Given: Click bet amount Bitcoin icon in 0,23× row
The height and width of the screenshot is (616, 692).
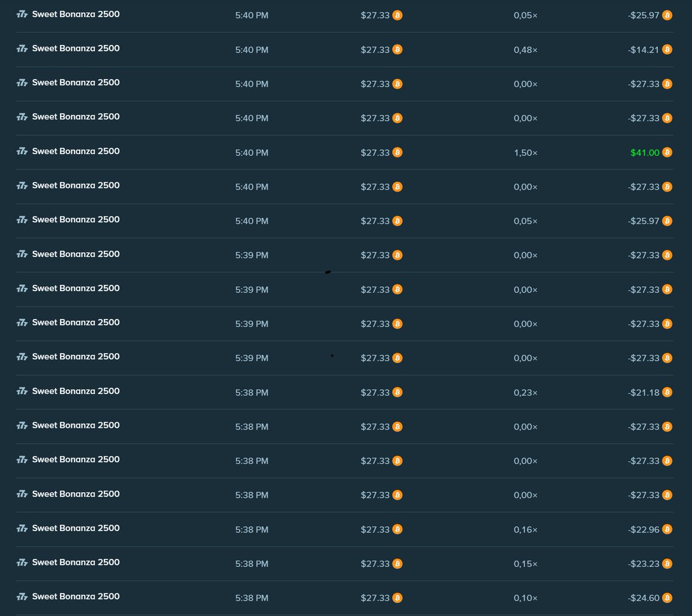Looking at the screenshot, I should pos(397,392).
